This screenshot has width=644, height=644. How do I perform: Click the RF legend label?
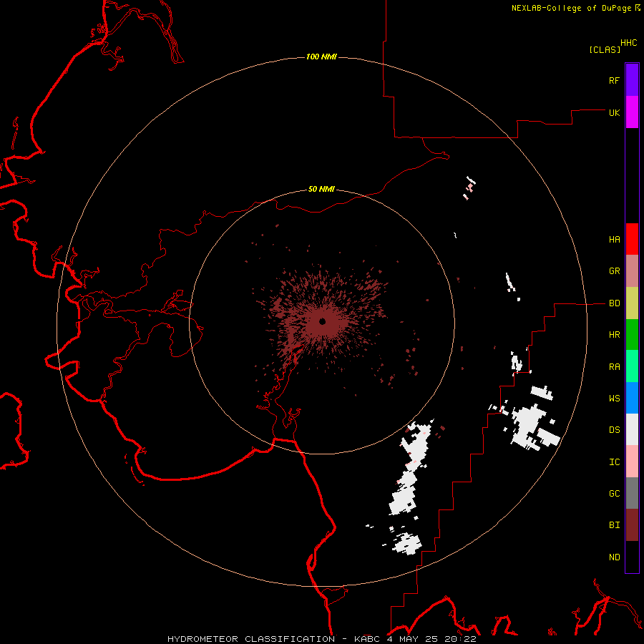point(614,80)
